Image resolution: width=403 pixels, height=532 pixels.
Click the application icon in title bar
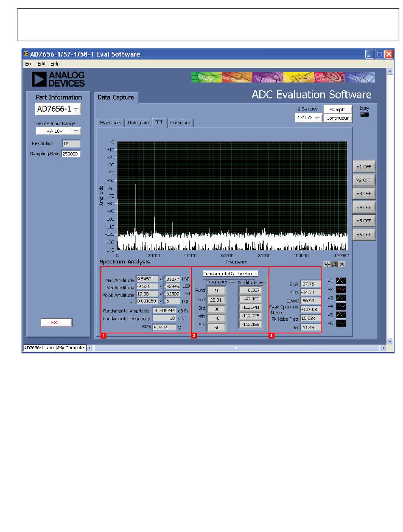(x=26, y=54)
